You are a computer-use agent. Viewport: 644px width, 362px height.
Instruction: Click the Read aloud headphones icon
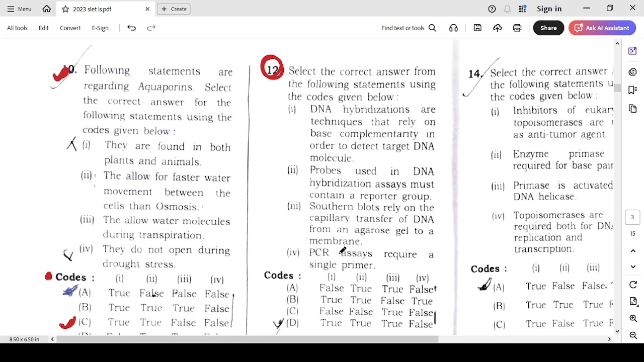click(x=453, y=28)
